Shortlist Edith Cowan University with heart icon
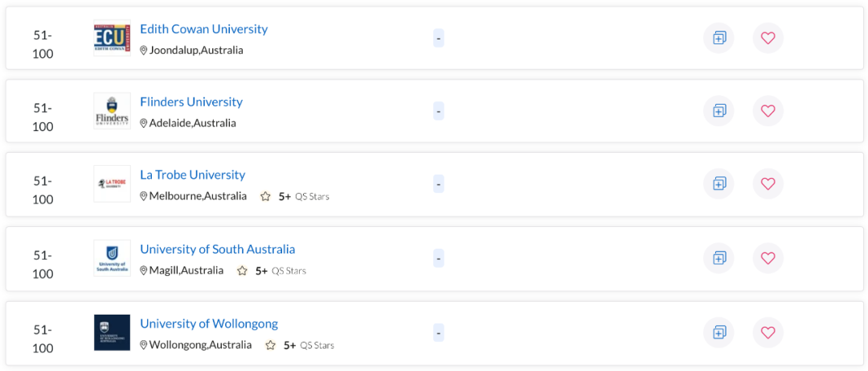This screenshot has width=868, height=371. (768, 38)
